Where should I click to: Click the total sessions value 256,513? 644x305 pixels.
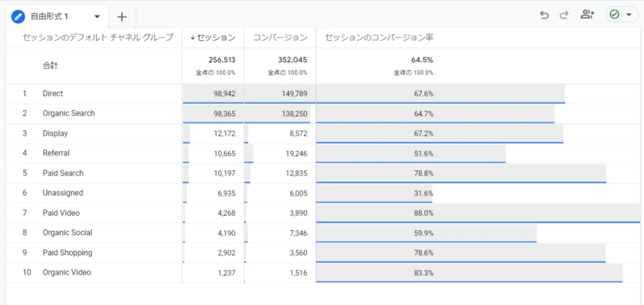[222, 60]
